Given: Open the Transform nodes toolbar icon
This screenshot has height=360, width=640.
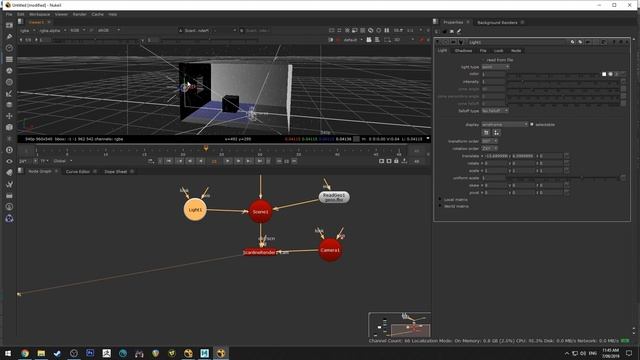Looking at the screenshot, I should [9, 116].
